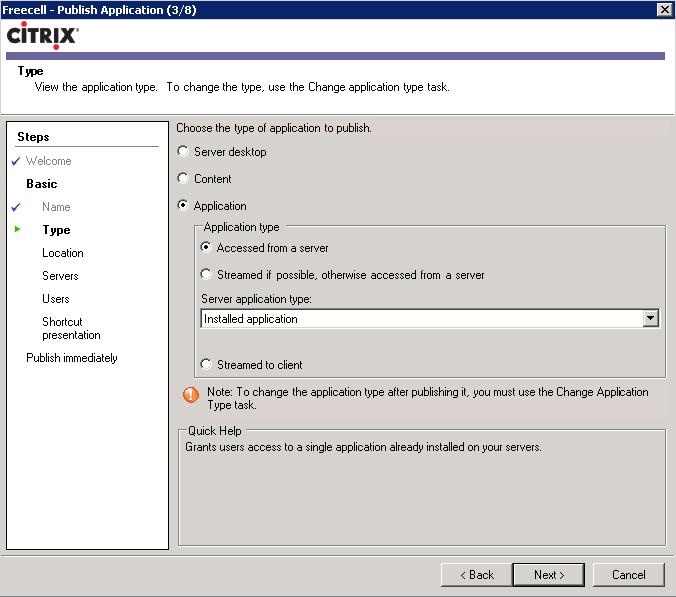Select the Server desktop radio button
676x597 pixels.
(x=183, y=151)
